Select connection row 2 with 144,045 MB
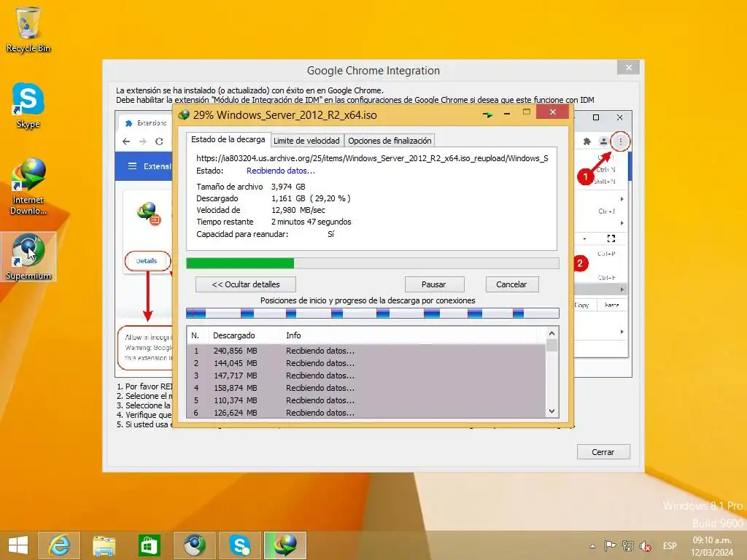This screenshot has height=560, width=747. (366, 363)
